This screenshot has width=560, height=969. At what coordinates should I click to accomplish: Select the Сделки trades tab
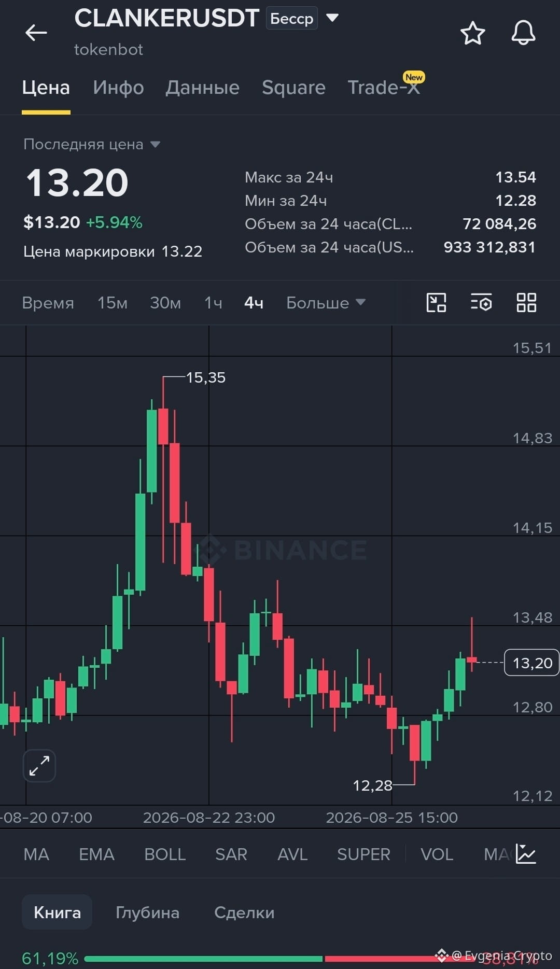(244, 912)
